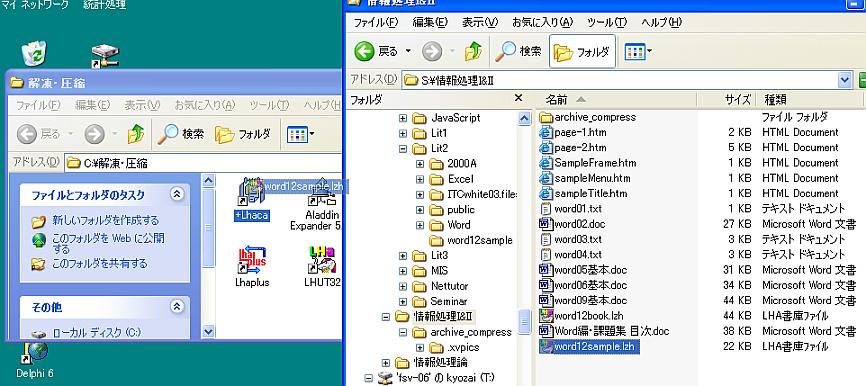Open ツール menu in 情報処理I&II window
Screen dimensions: 866x386
tap(607, 23)
